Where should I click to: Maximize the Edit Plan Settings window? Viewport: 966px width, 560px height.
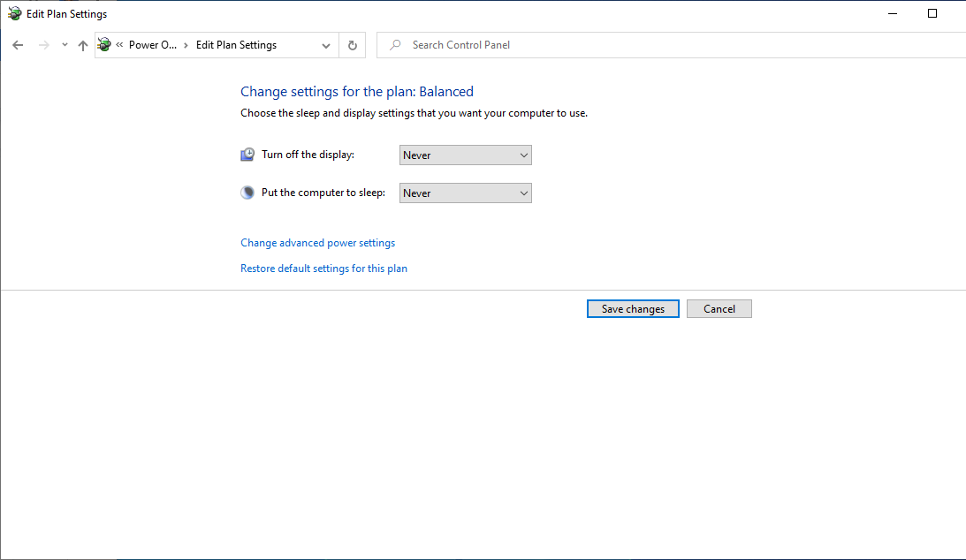(932, 13)
